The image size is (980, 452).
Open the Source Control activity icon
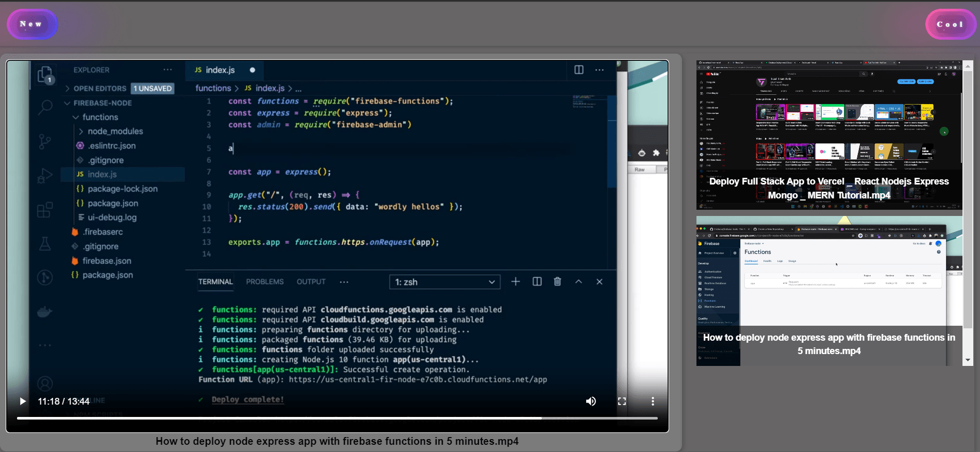45,141
